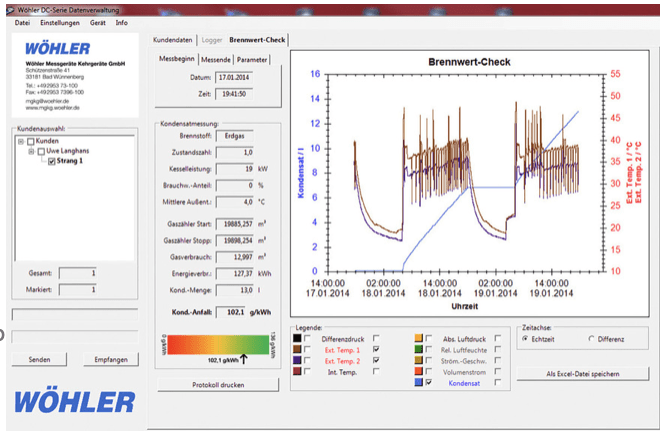This screenshot has height=432, width=664.
Task: Collapse the Kunden tree node
Action: pyautogui.click(x=21, y=141)
